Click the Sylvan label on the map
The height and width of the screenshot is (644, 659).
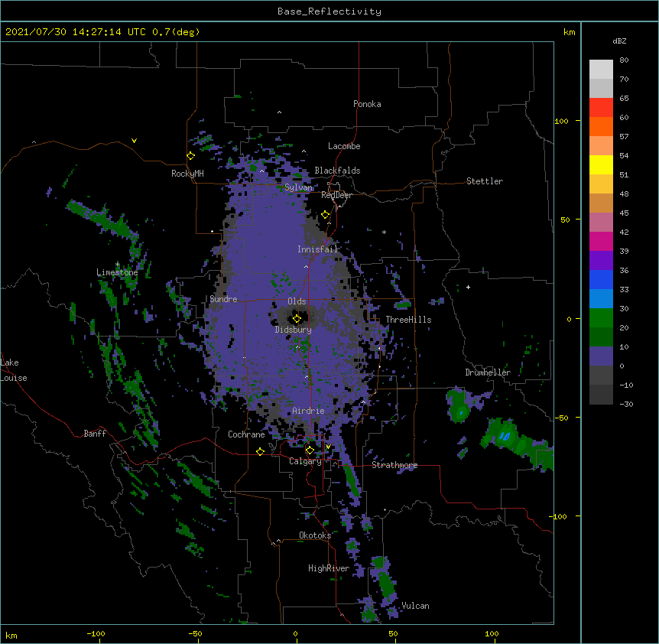tap(298, 187)
